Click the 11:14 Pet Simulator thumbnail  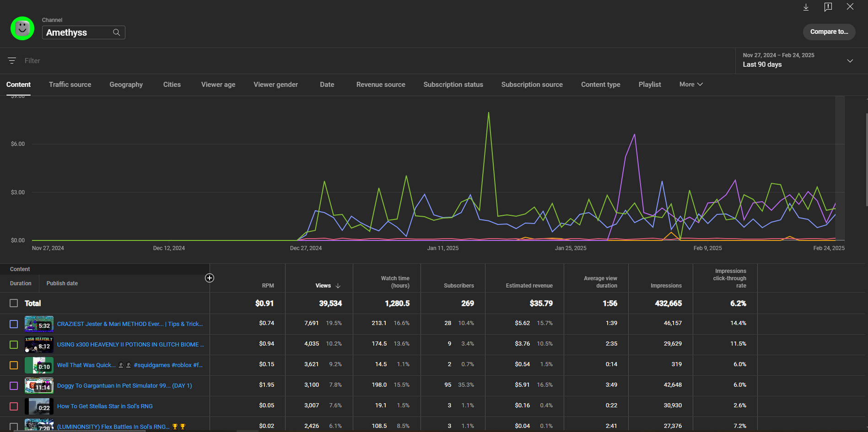coord(39,385)
